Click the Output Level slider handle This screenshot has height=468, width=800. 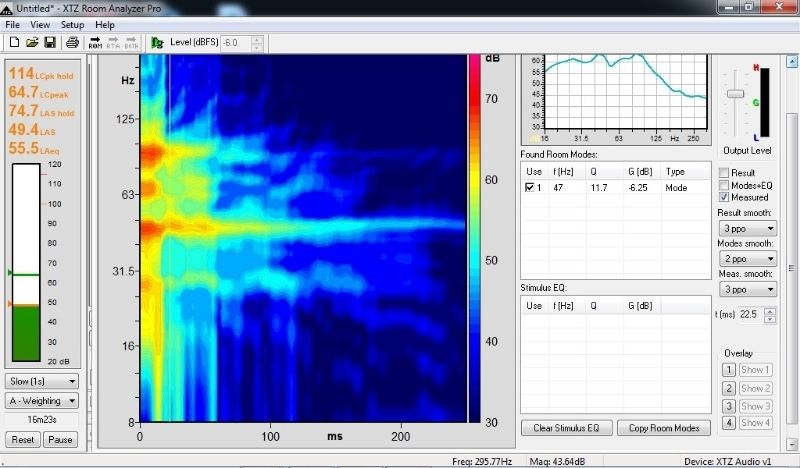[x=735, y=94]
